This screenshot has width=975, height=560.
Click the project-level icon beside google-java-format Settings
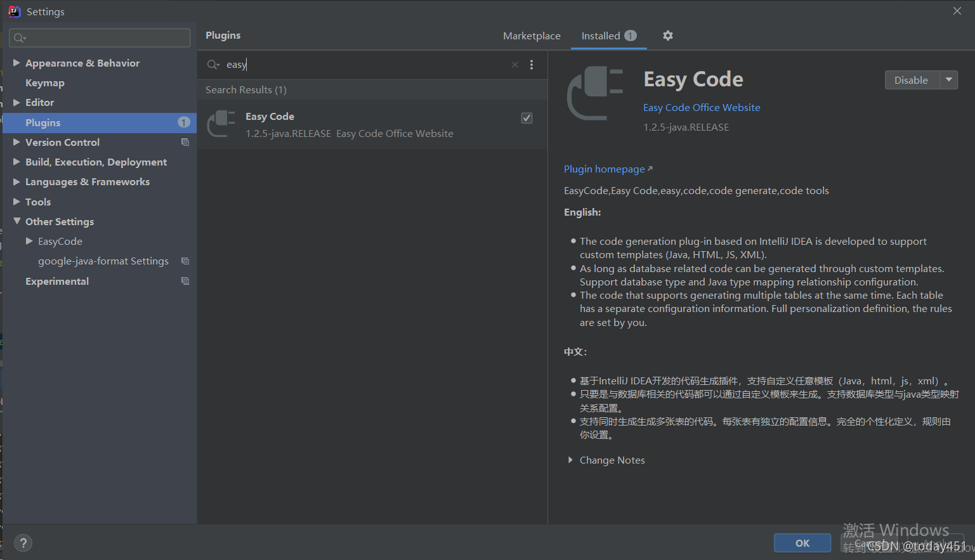[185, 261]
